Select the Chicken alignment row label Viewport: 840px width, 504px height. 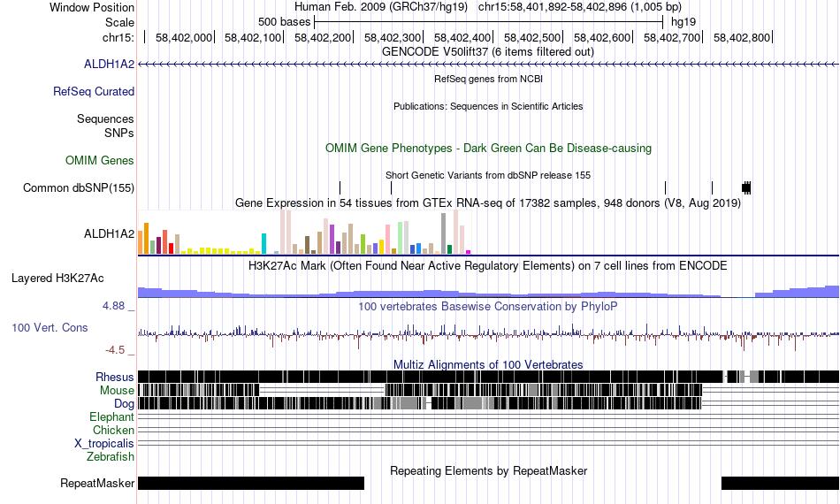click(x=113, y=430)
